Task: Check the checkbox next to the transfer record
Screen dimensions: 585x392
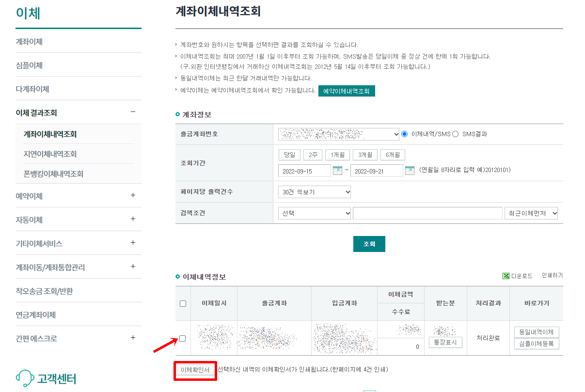Action: point(182,338)
